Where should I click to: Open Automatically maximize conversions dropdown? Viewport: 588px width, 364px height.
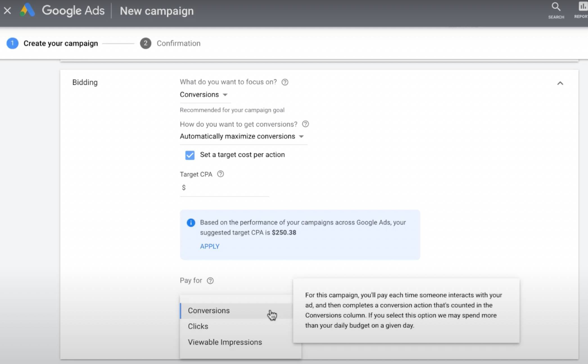click(242, 136)
